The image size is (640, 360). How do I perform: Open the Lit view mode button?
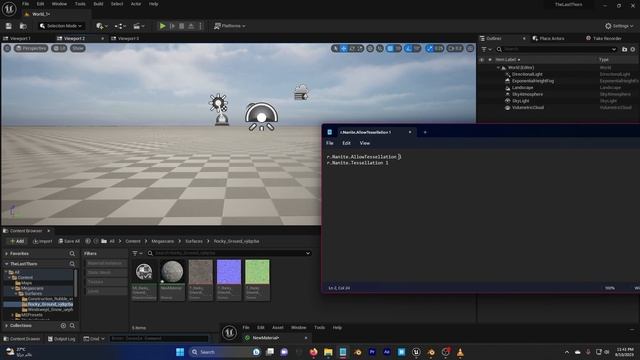60,48
